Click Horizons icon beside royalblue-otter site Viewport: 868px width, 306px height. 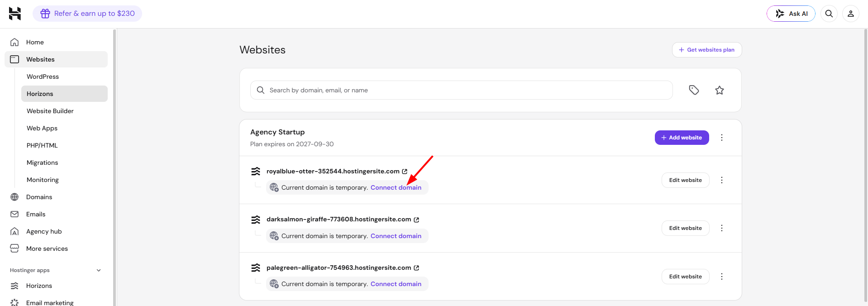coord(256,171)
